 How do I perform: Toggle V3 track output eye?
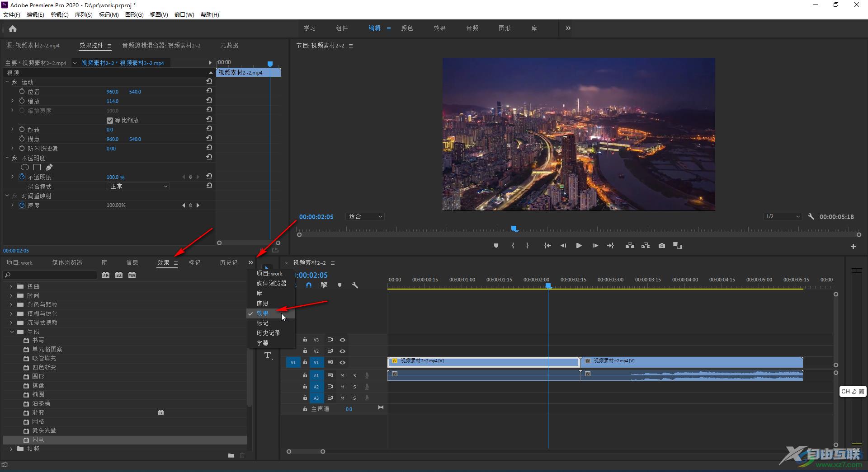pyautogui.click(x=343, y=340)
